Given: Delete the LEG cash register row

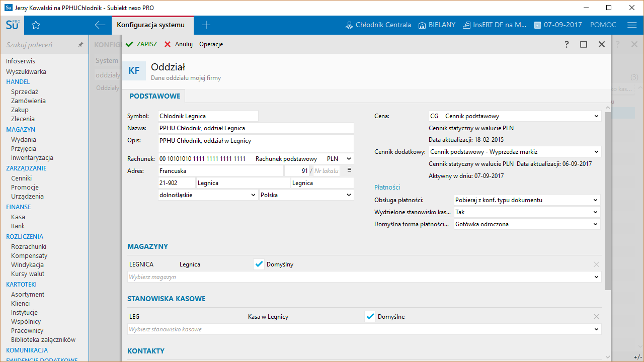Looking at the screenshot, I should coord(596,317).
